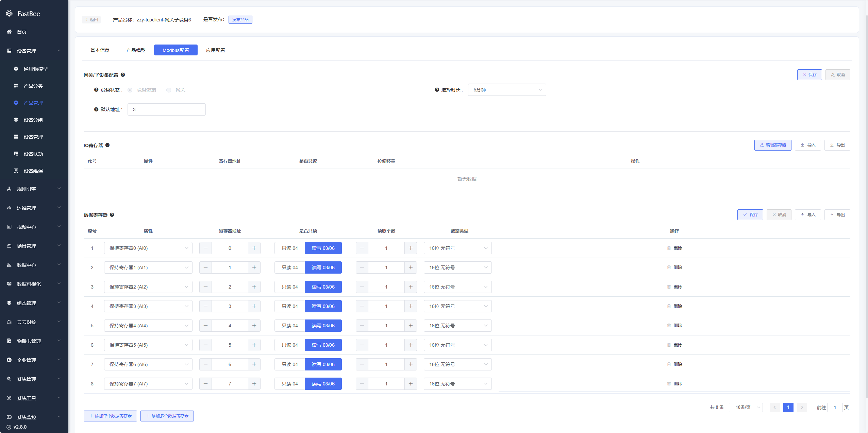Click the 首页 home icon in sidebar
The image size is (868, 433).
coord(9,32)
